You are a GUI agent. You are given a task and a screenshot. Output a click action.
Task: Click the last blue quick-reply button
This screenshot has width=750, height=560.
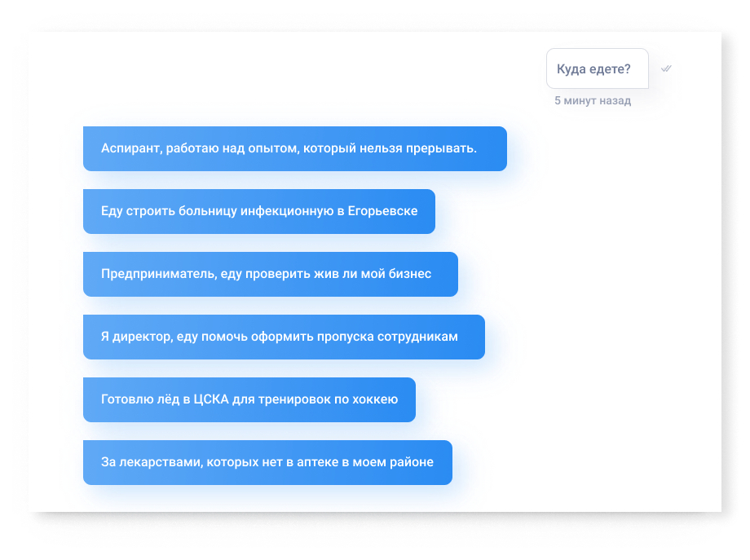click(x=267, y=462)
